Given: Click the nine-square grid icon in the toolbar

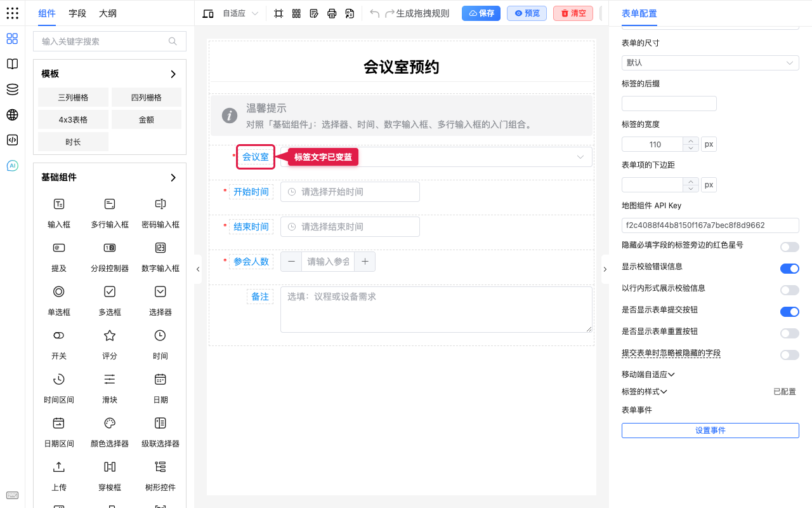Looking at the screenshot, I should (296, 13).
